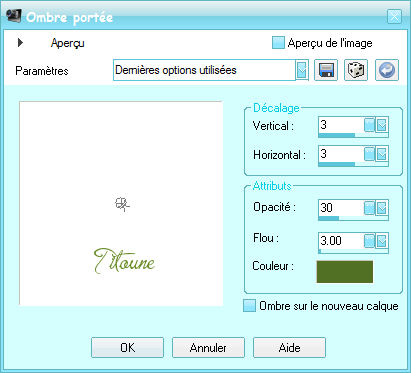This screenshot has width=411, height=373.
Task: Open the Opacité value slider dropdown arrow
Action: (382, 208)
